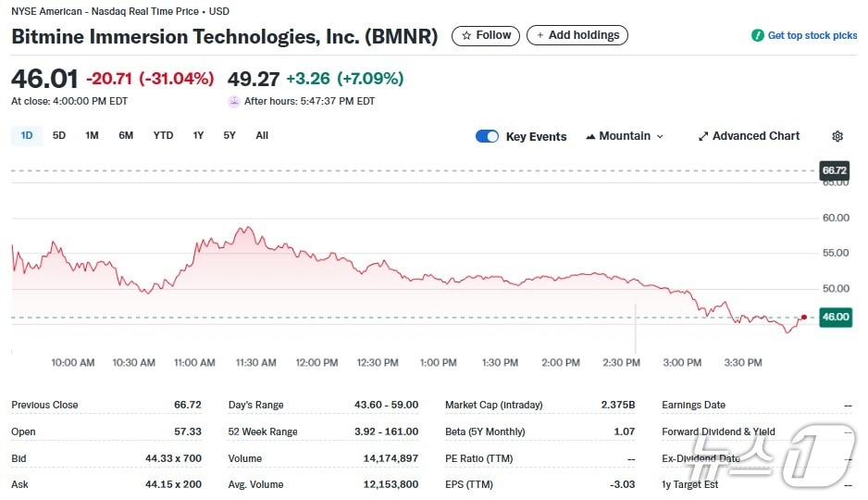Click the star icon in Follow button

(465, 35)
